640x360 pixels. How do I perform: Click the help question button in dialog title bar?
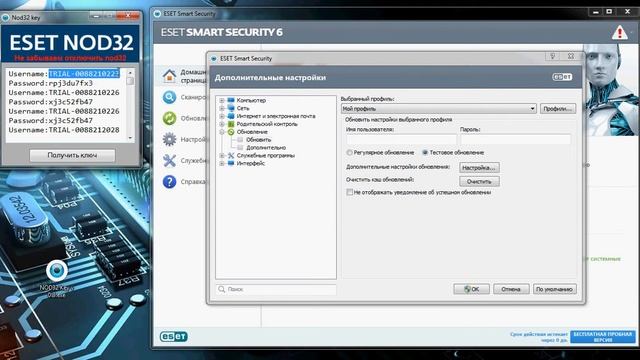coord(553,56)
